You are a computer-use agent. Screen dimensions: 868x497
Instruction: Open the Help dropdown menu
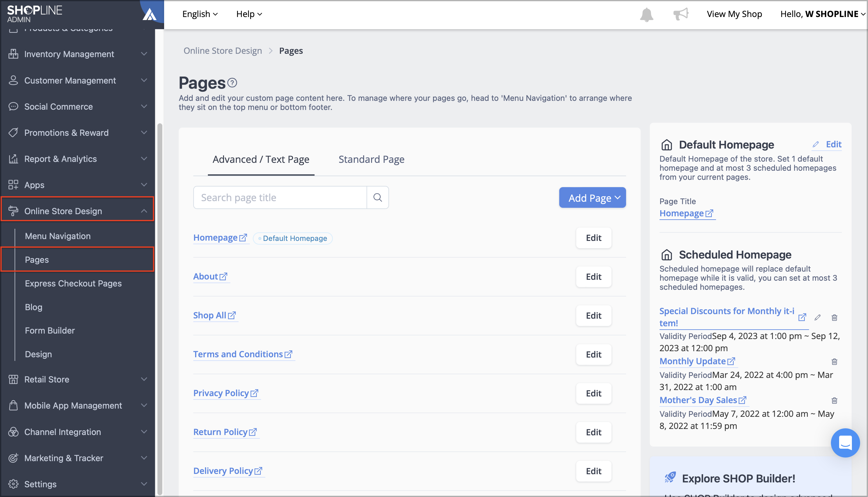tap(249, 14)
